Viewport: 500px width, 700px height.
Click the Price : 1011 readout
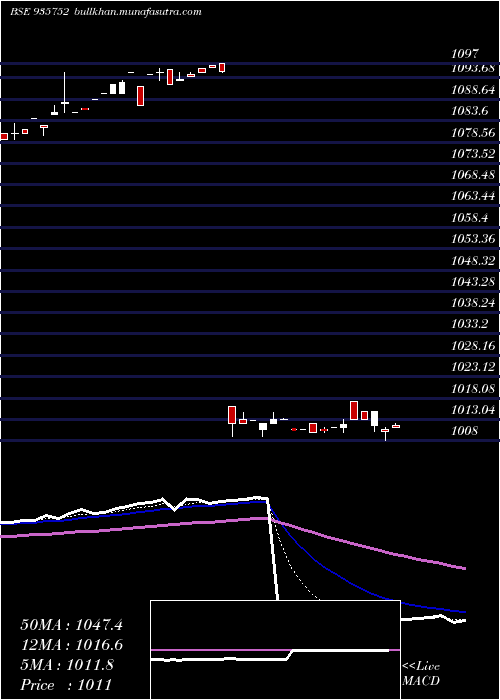[66, 685]
